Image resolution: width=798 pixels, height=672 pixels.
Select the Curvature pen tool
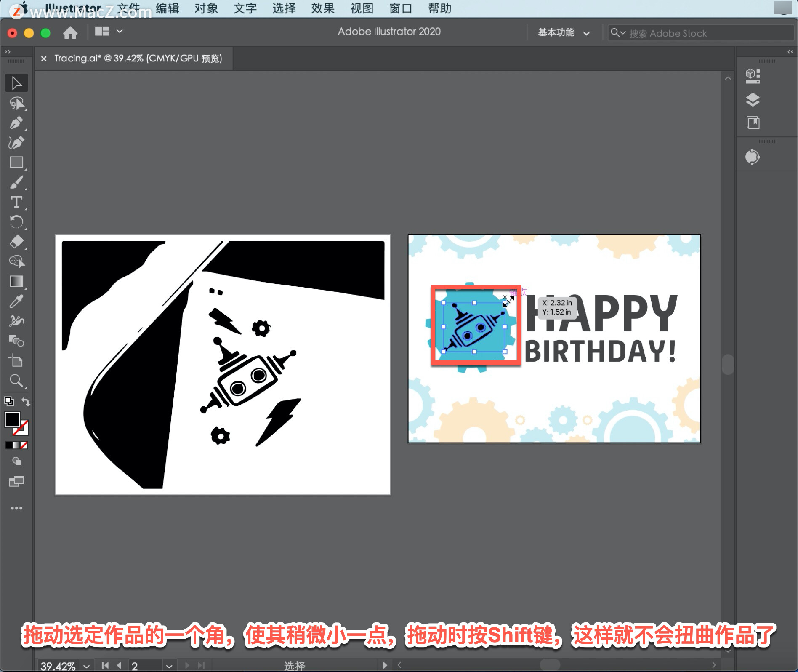[x=16, y=143]
